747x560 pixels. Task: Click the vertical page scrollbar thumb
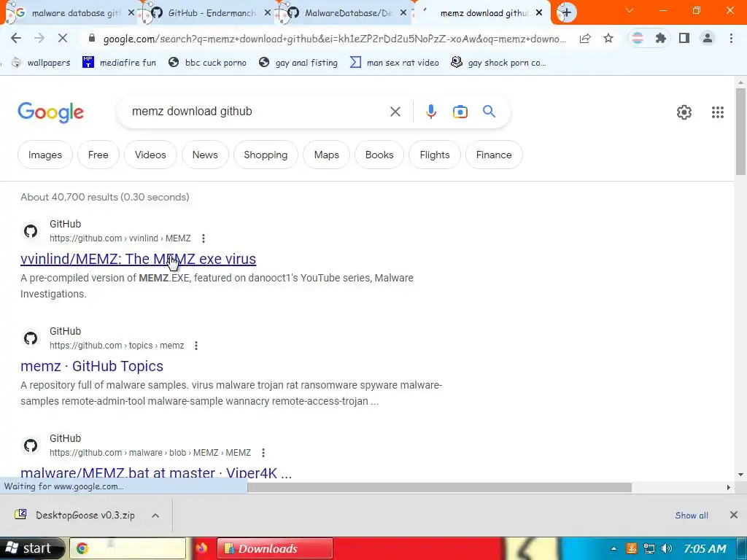[x=741, y=131]
